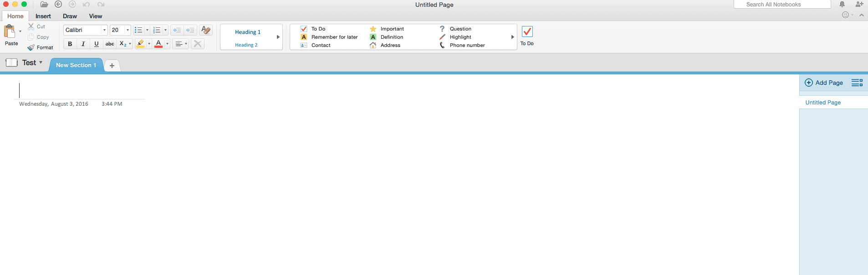Apply the Phone number tag
This screenshot has width=868, height=275.
pyautogui.click(x=462, y=45)
